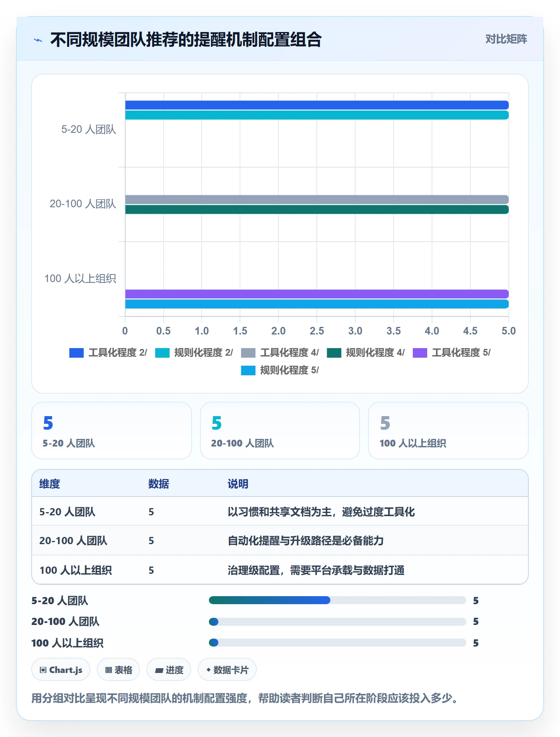
Task: Click "100 人以上组织" in the table's first column
Action: (x=76, y=570)
